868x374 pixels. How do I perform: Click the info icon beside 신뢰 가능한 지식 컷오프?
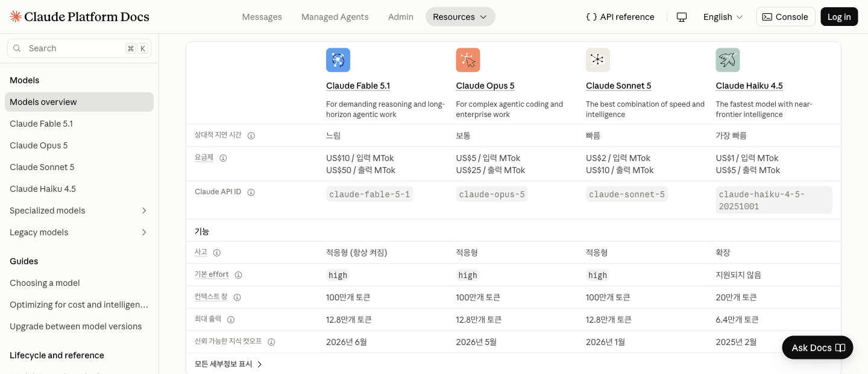tap(271, 342)
